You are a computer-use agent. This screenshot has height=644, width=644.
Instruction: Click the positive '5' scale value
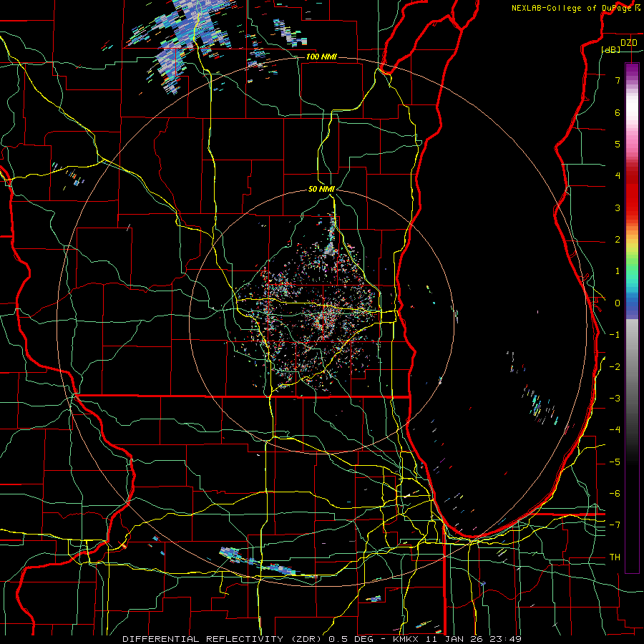click(x=618, y=144)
